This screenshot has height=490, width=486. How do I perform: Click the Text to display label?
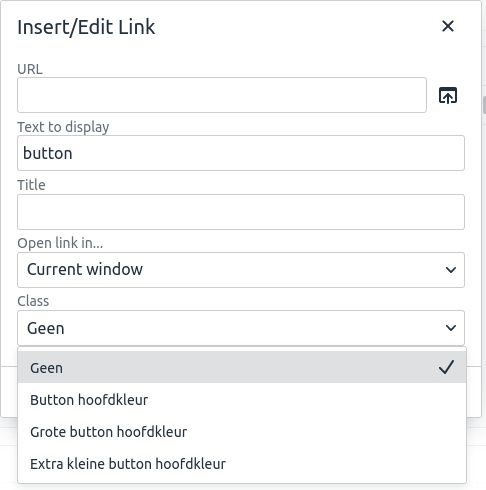[x=63, y=127]
